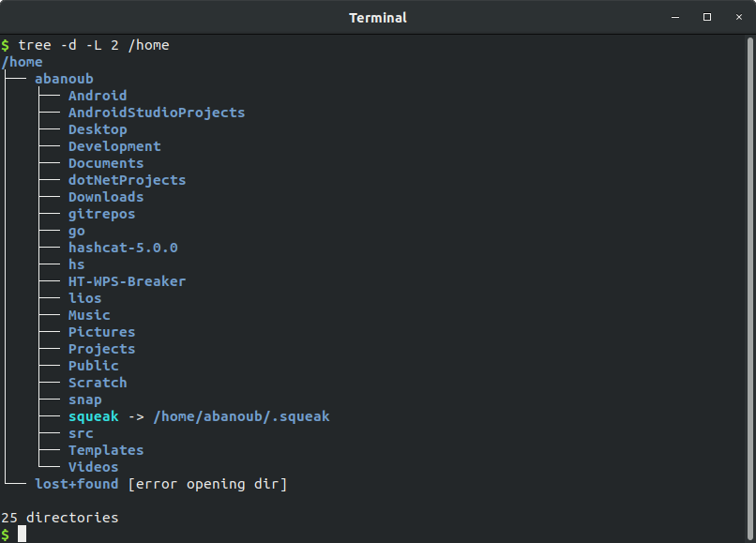Viewport: 756px width, 543px height.
Task: Click the /home/abanoub/.squeak link target path
Action: pos(241,416)
